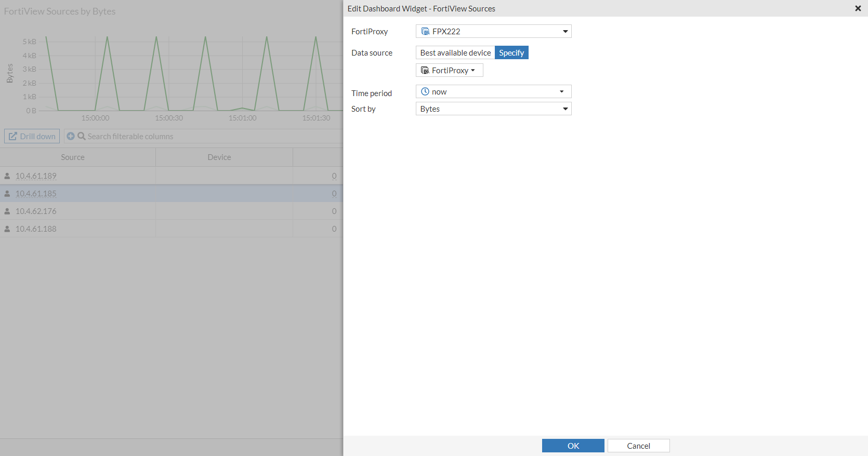868x456 pixels.
Task: Select source row 10.4.61.185
Action: pyautogui.click(x=172, y=193)
